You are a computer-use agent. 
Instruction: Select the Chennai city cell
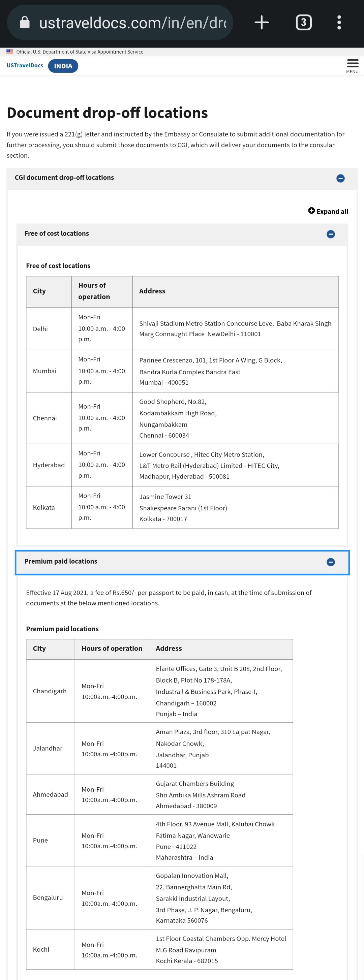tap(49, 418)
